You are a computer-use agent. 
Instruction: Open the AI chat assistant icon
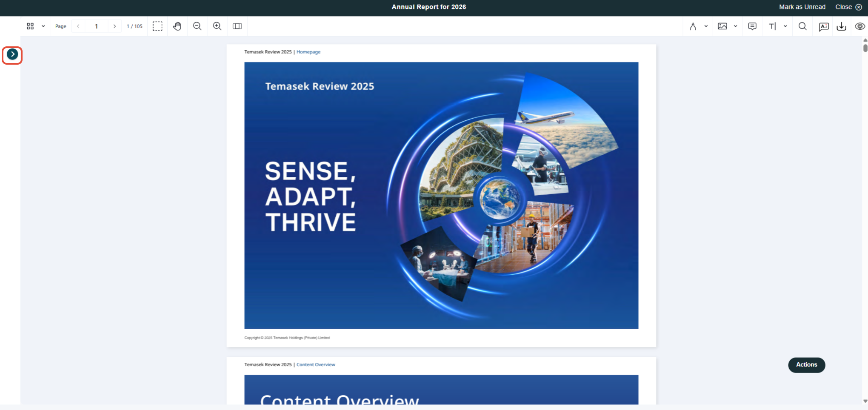coord(824,27)
